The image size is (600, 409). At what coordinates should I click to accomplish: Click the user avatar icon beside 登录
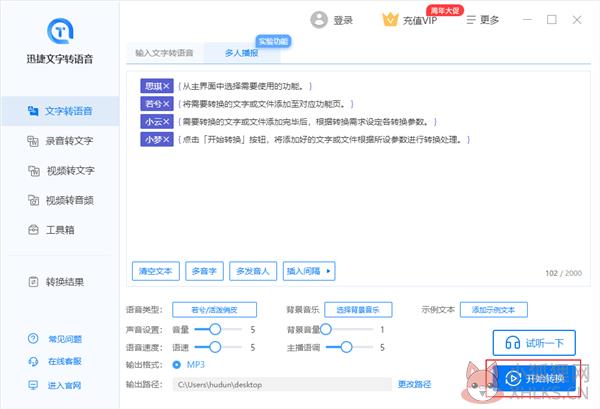click(x=319, y=20)
